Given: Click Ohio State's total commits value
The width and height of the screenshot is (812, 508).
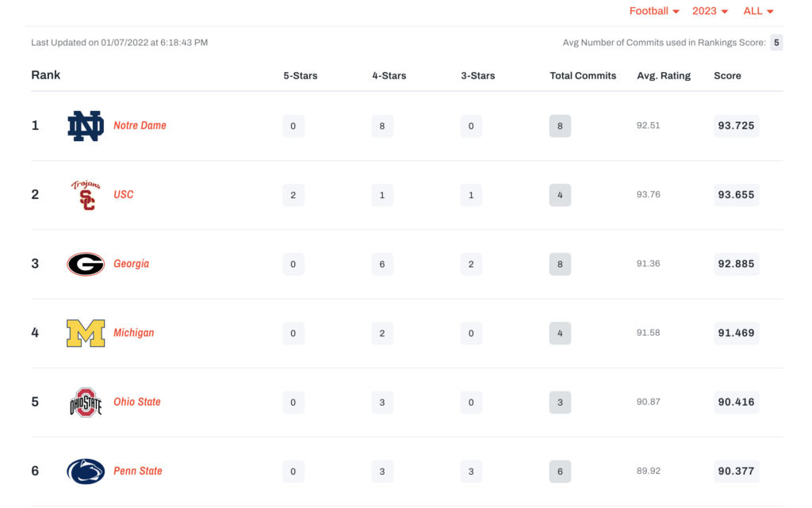Looking at the screenshot, I should pyautogui.click(x=560, y=402).
